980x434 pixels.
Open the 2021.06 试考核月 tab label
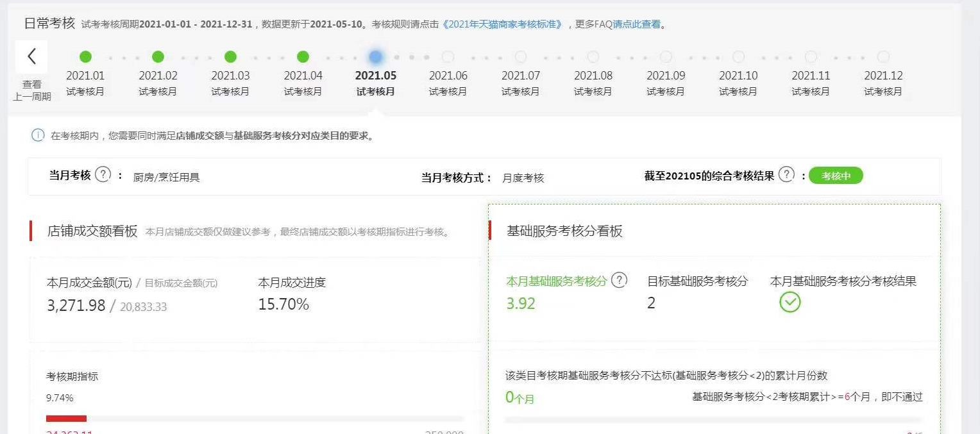click(x=448, y=83)
